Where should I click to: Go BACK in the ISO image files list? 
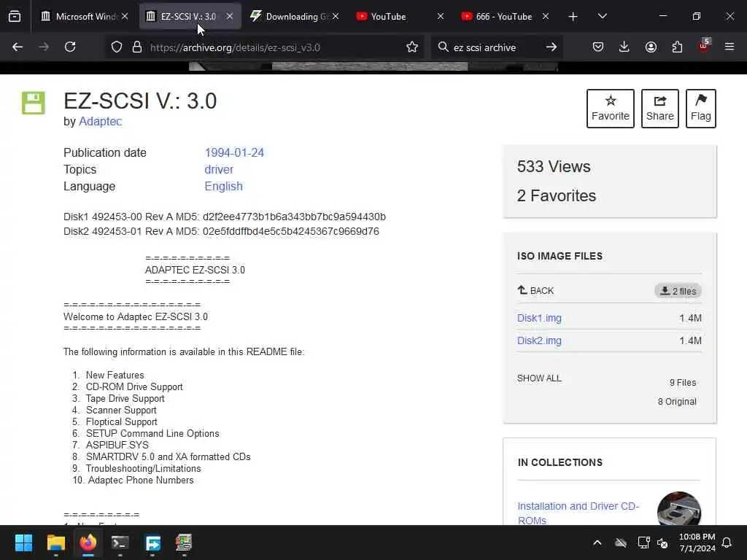[x=535, y=290]
